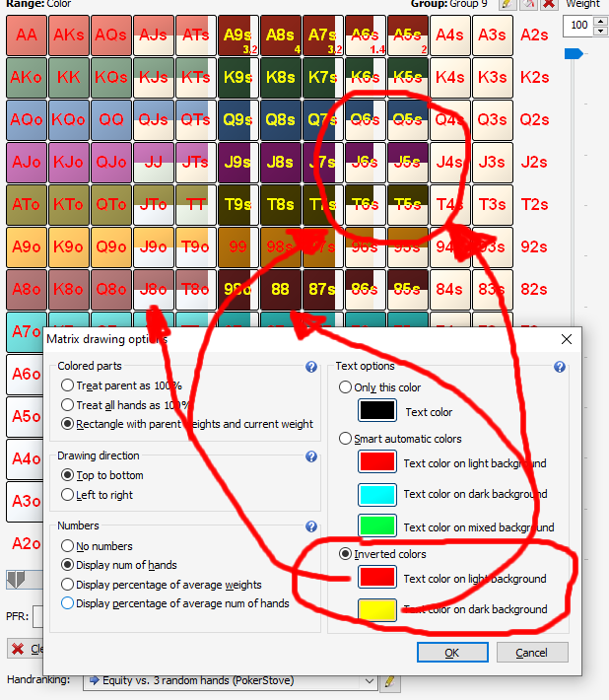This screenshot has width=609, height=700.
Task: Select the 82s hand cell
Action: (534, 290)
